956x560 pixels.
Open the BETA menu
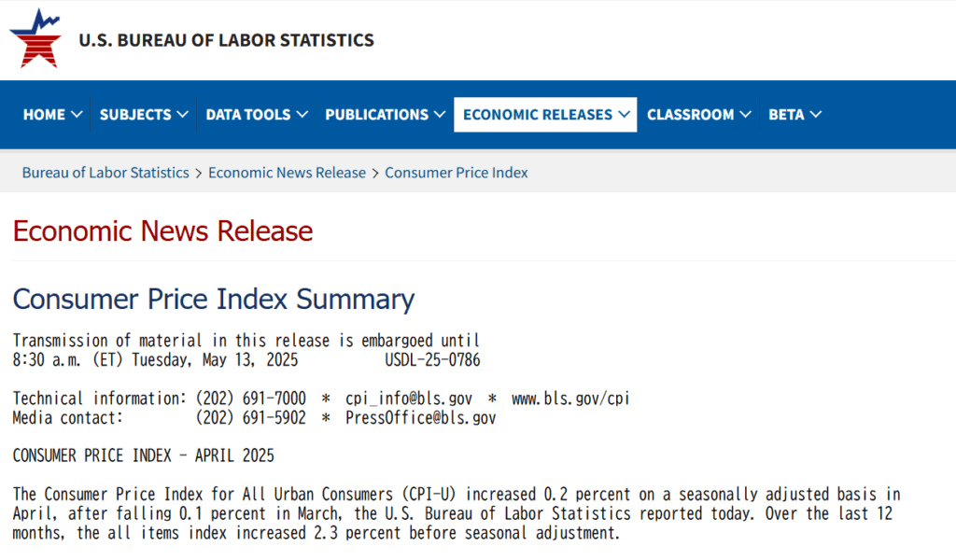pyautogui.click(x=795, y=115)
